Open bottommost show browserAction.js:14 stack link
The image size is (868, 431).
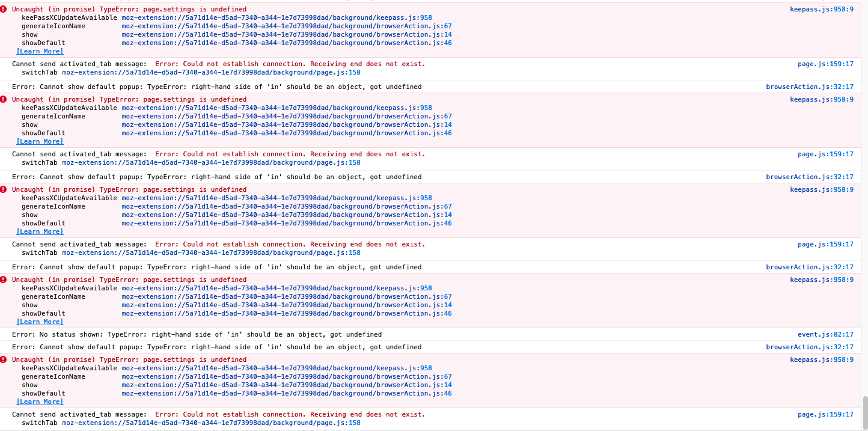(287, 385)
